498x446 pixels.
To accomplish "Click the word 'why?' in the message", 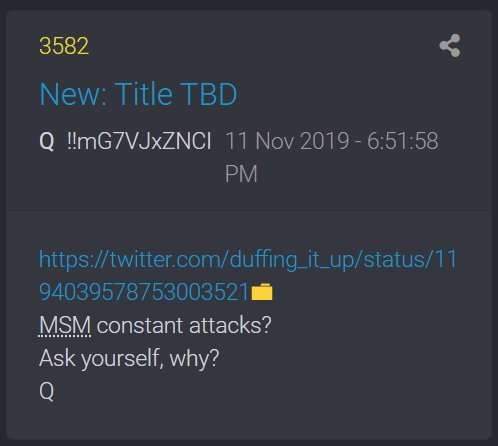I will [194, 359].
